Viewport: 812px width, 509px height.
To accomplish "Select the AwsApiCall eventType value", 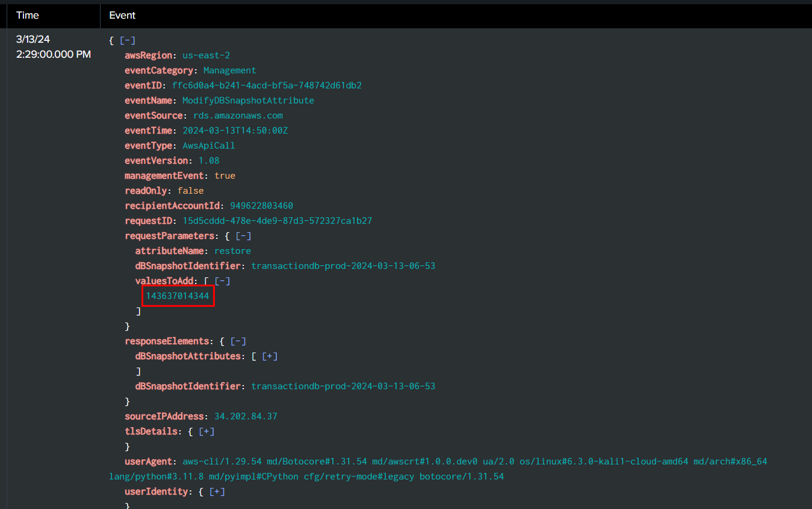I will point(208,146).
